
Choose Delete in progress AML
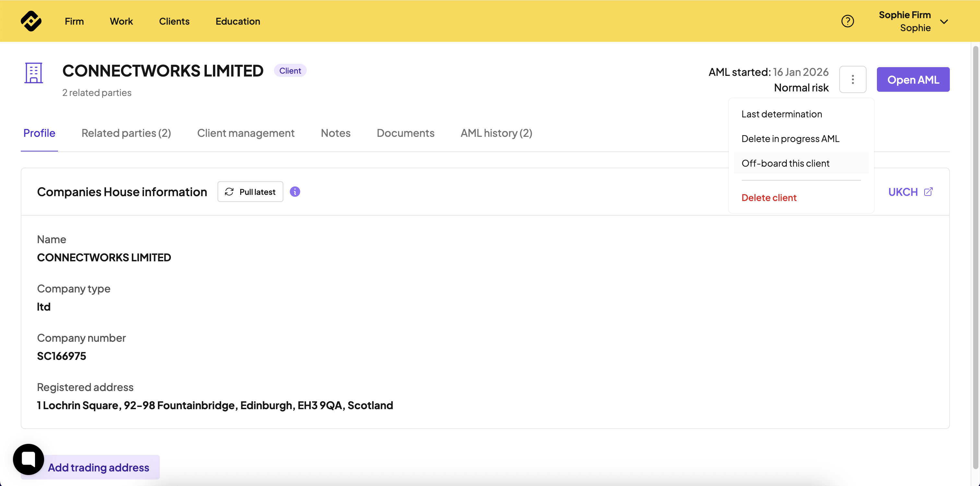(790, 138)
